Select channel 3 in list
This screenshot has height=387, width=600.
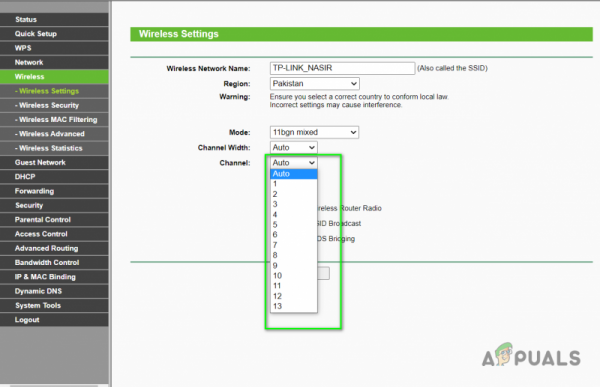(293, 204)
